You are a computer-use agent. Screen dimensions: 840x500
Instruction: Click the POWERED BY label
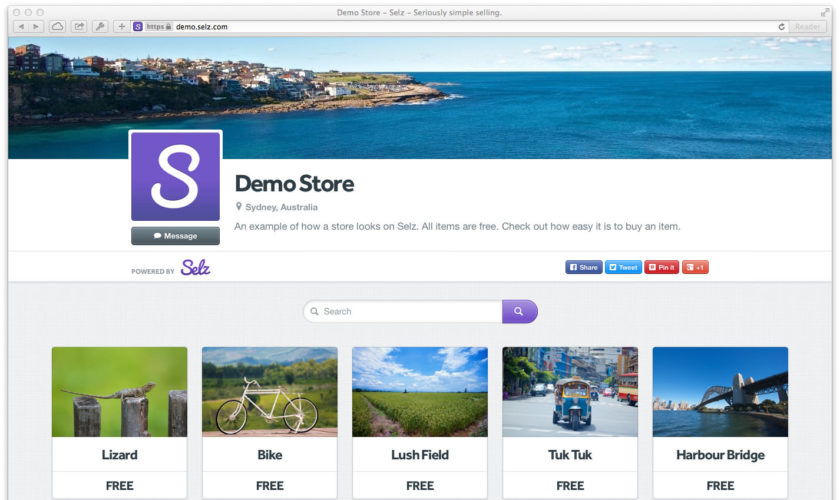[153, 271]
